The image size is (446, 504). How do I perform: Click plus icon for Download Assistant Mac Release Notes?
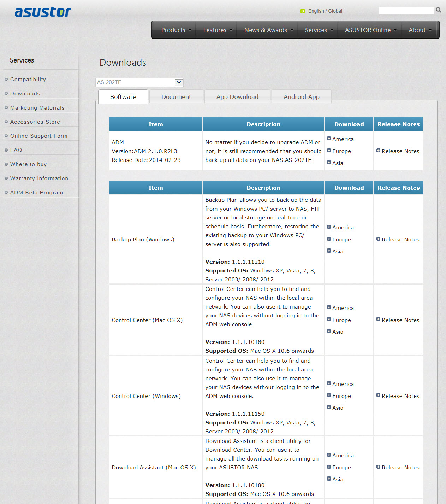tap(378, 467)
